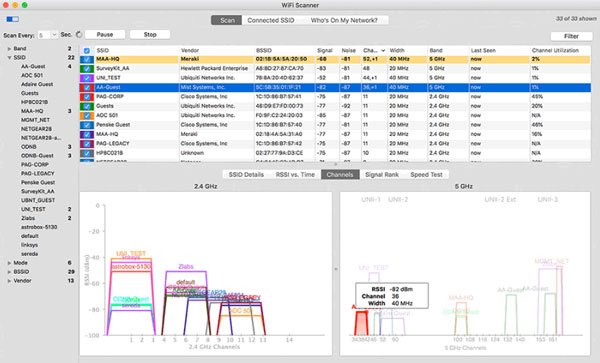Collapse the SSID group in sidebar
The width and height of the screenshot is (600, 363).
(x=9, y=57)
